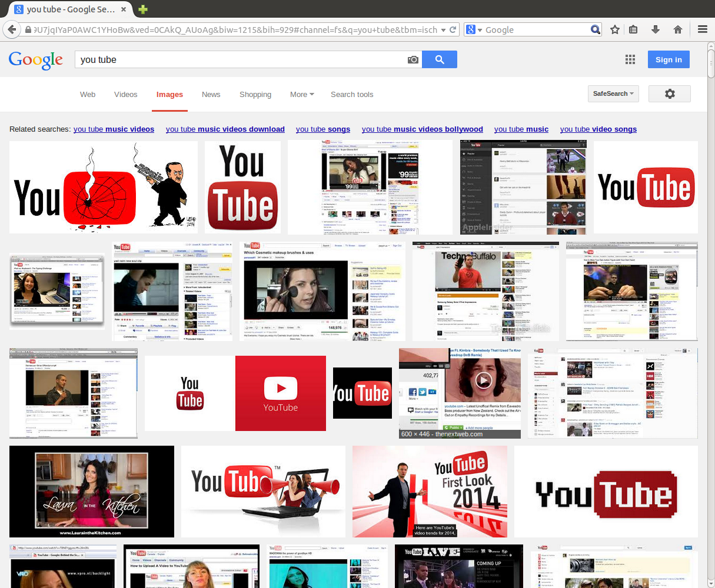Open the browser downloads arrow
The height and width of the screenshot is (588, 715).
click(x=655, y=29)
